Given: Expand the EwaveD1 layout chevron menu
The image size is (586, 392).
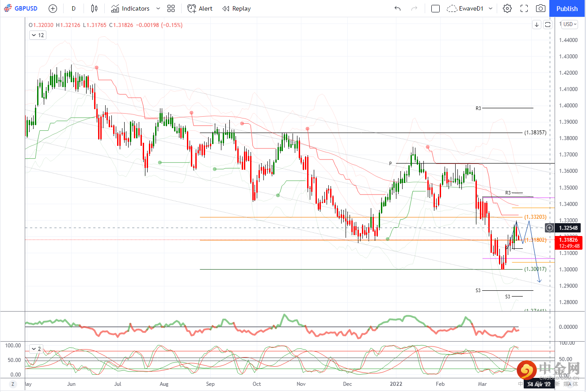Looking at the screenshot, I should coord(491,8).
